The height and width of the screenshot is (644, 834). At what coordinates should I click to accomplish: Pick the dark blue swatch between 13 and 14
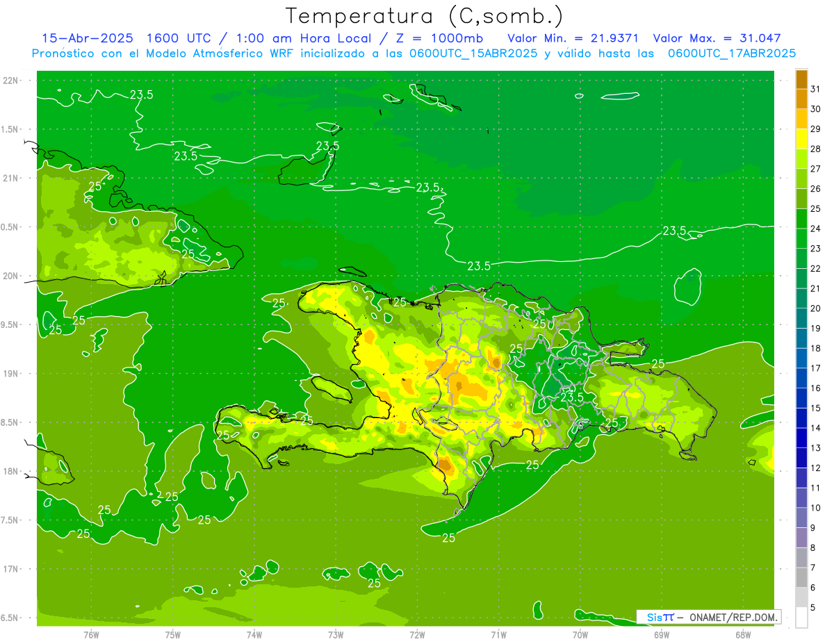coord(801,438)
